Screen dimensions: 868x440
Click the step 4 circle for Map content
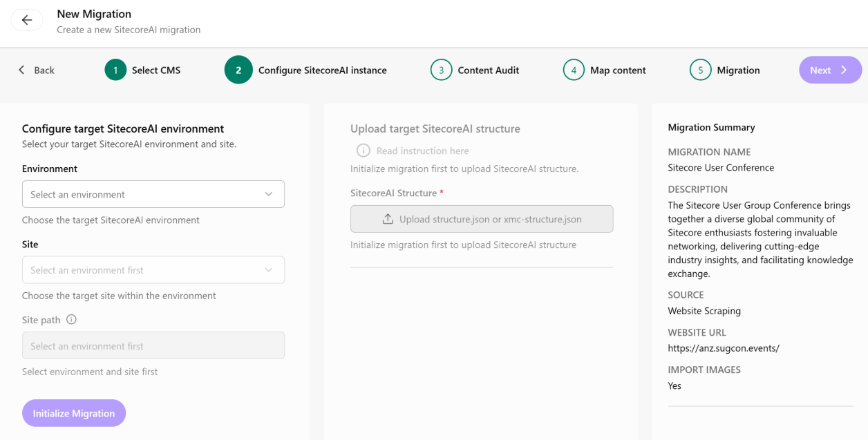tap(574, 70)
